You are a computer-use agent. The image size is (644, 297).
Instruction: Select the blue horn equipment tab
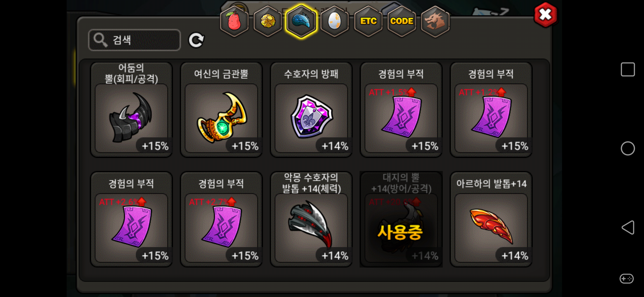[301, 21]
